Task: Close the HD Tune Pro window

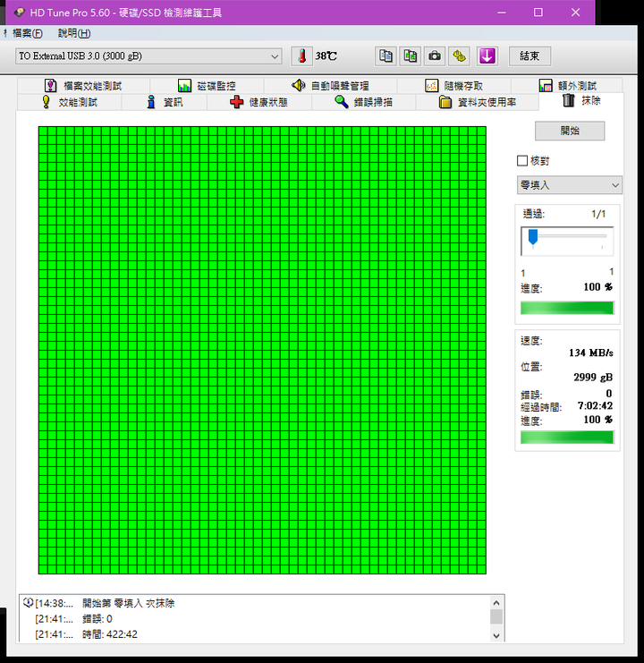Action: tap(575, 13)
